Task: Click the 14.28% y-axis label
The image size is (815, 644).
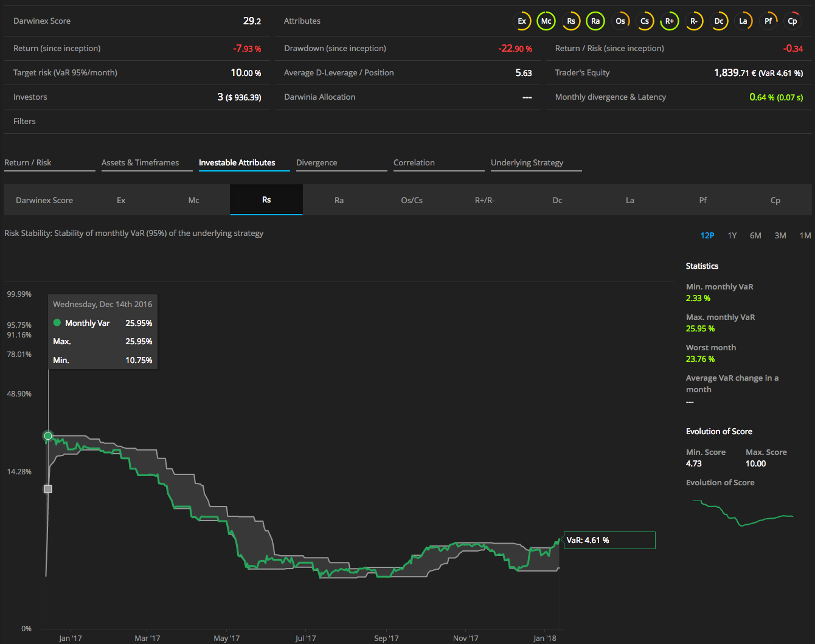Action: coord(19,471)
